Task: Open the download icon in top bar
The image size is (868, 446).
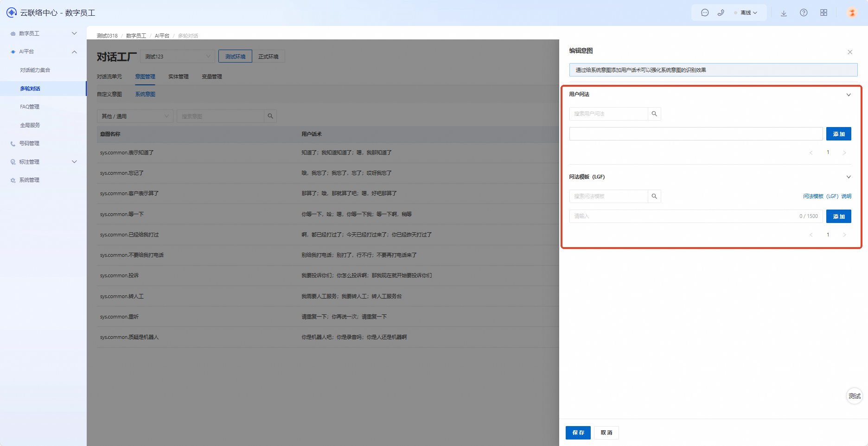Action: click(x=784, y=13)
